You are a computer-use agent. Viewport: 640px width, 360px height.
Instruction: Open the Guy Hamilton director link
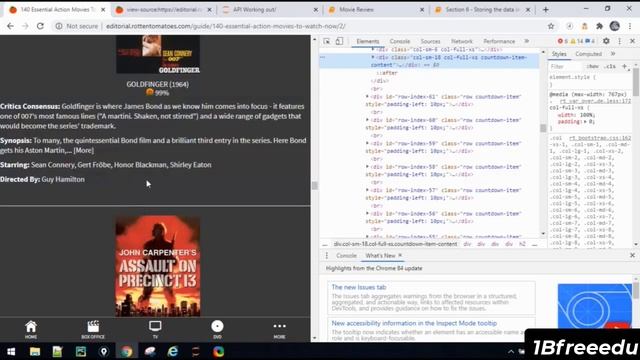(63, 180)
